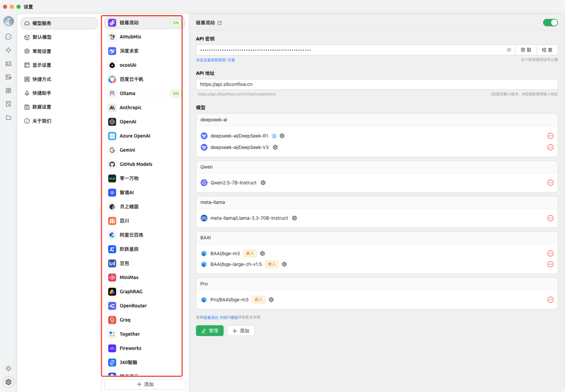Open 显示设置 settings section
565x392 pixels.
click(59, 65)
